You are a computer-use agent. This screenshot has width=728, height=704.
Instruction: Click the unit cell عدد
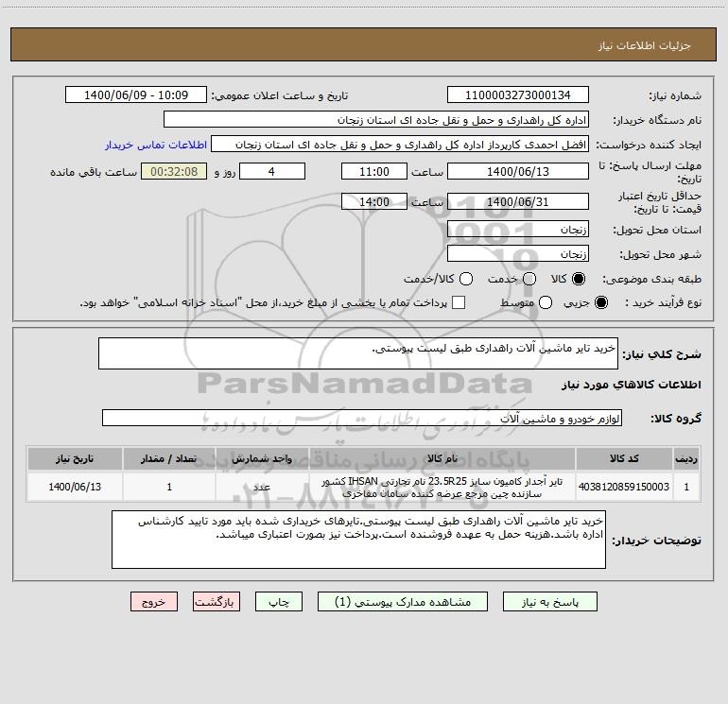[262, 487]
